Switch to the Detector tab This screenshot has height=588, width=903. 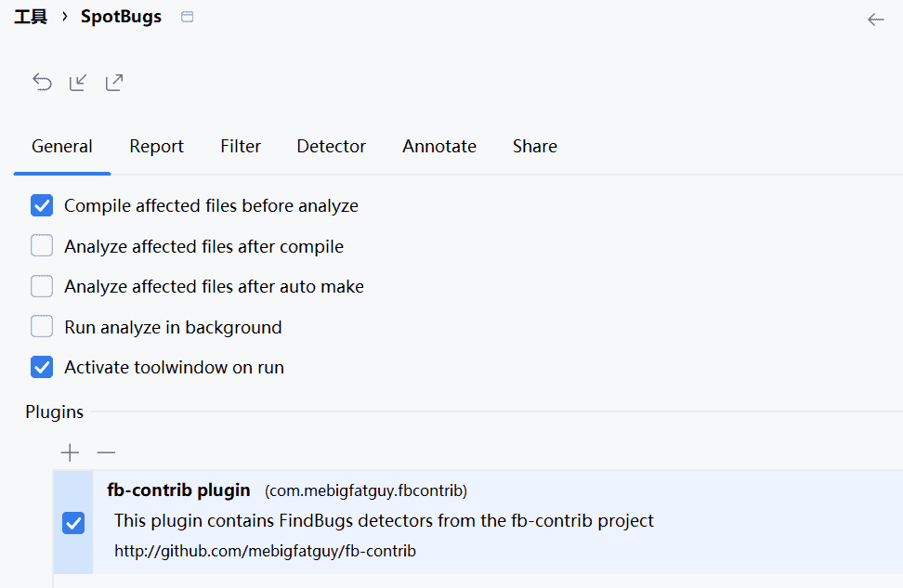coord(331,147)
